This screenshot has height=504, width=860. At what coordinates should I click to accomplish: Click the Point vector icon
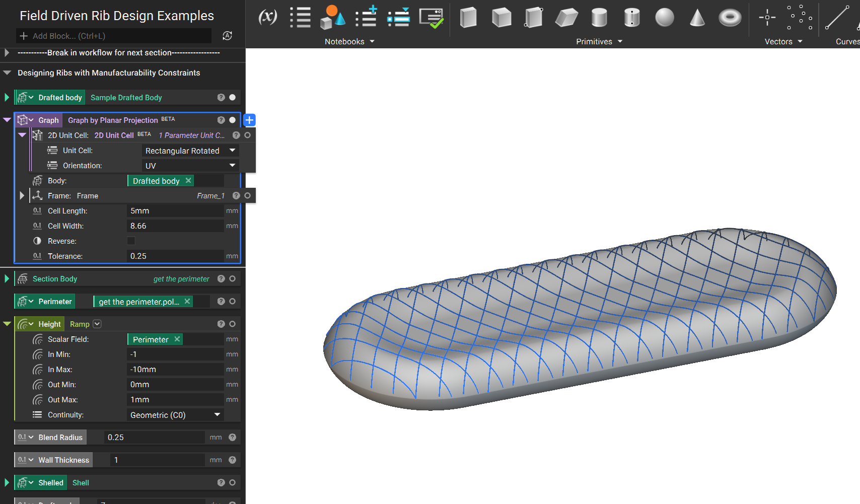[x=767, y=18]
